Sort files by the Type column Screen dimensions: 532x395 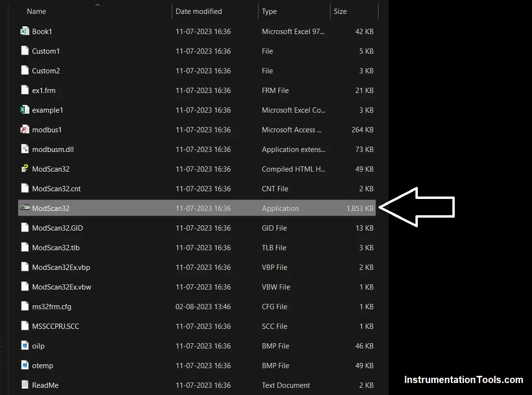[x=269, y=12]
